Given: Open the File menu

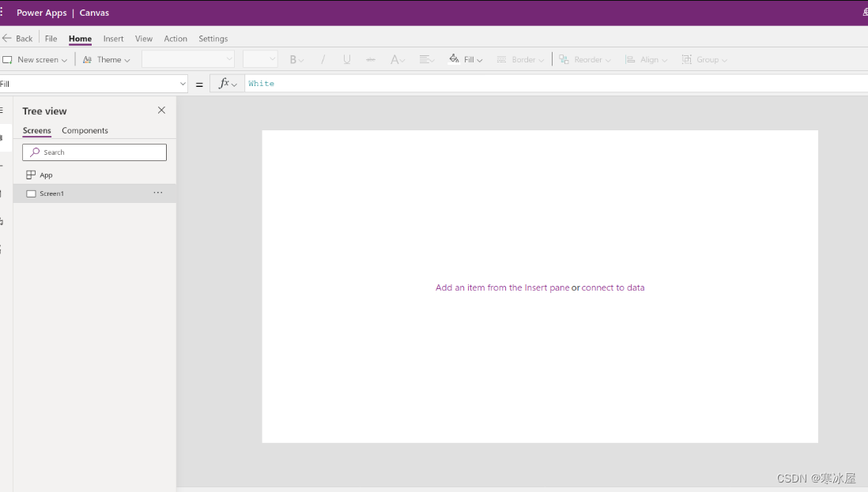Looking at the screenshot, I should (51, 38).
